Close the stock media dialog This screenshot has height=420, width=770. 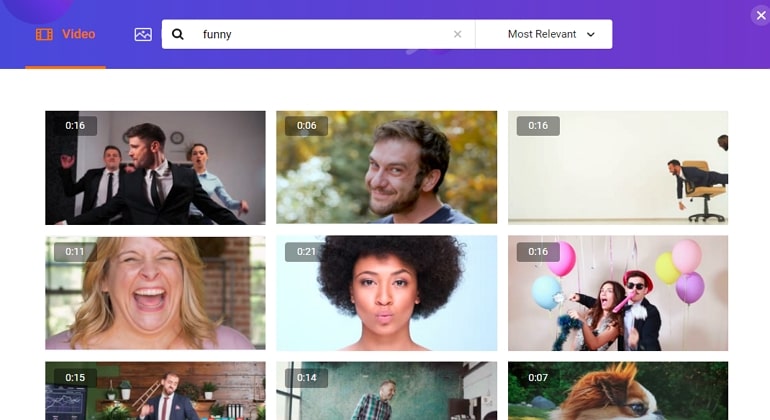click(x=761, y=16)
